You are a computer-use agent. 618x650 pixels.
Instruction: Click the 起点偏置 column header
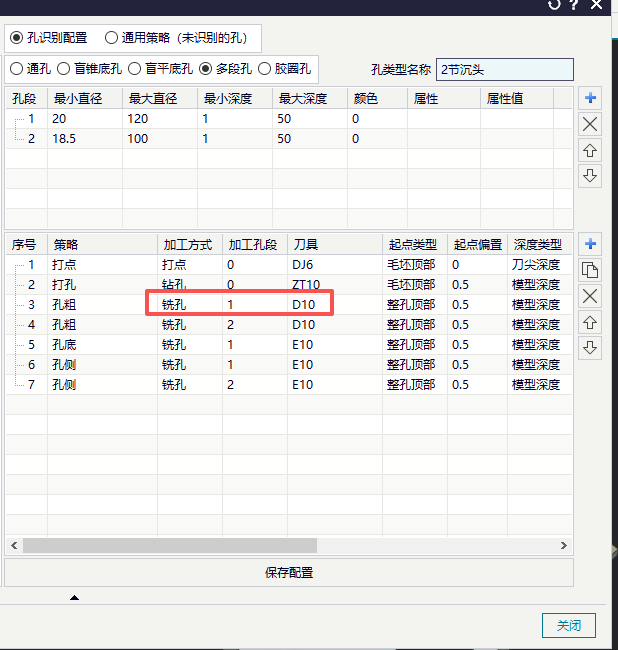[477, 245]
